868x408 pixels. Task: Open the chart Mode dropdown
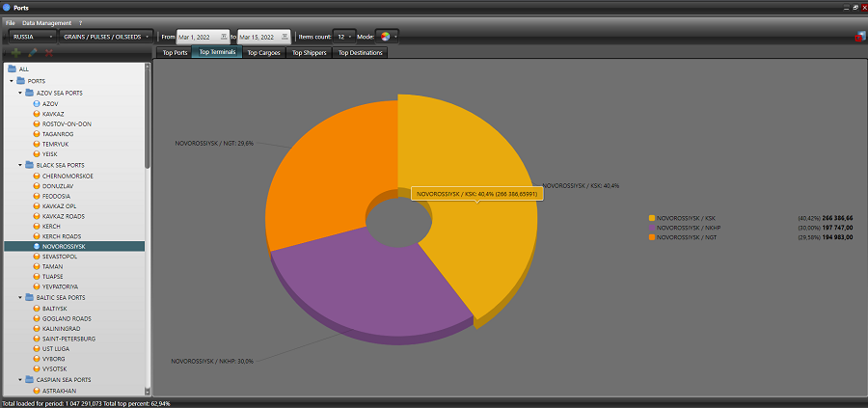point(387,37)
